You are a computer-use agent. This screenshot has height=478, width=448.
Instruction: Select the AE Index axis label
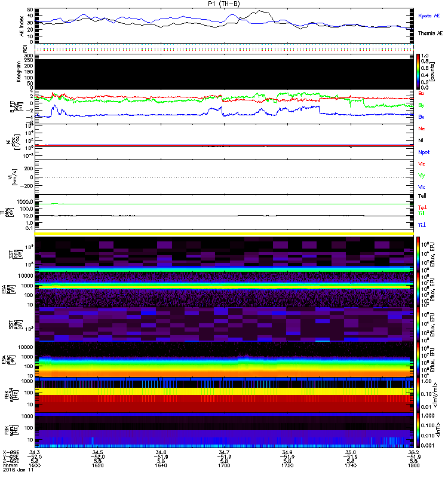tap(22, 26)
